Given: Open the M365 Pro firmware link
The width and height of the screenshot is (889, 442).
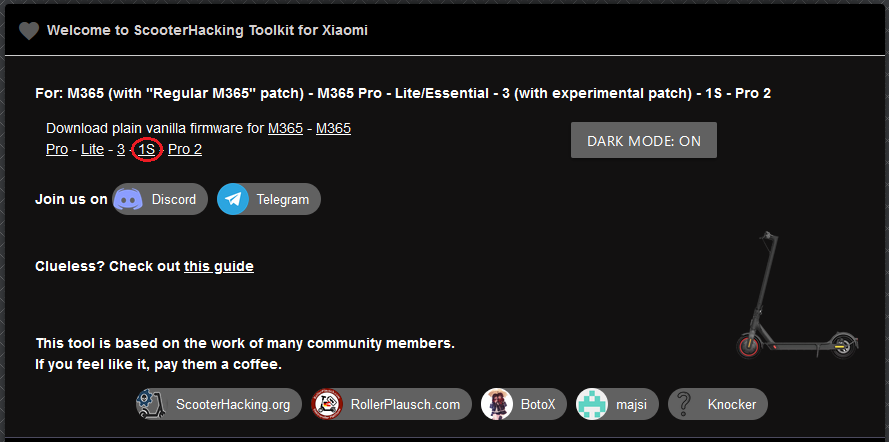Looking at the screenshot, I should (x=333, y=128).
